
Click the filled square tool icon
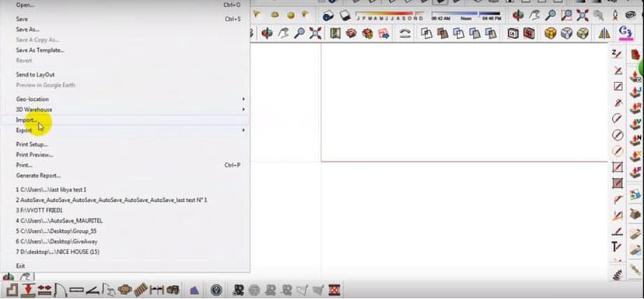click(618, 183)
